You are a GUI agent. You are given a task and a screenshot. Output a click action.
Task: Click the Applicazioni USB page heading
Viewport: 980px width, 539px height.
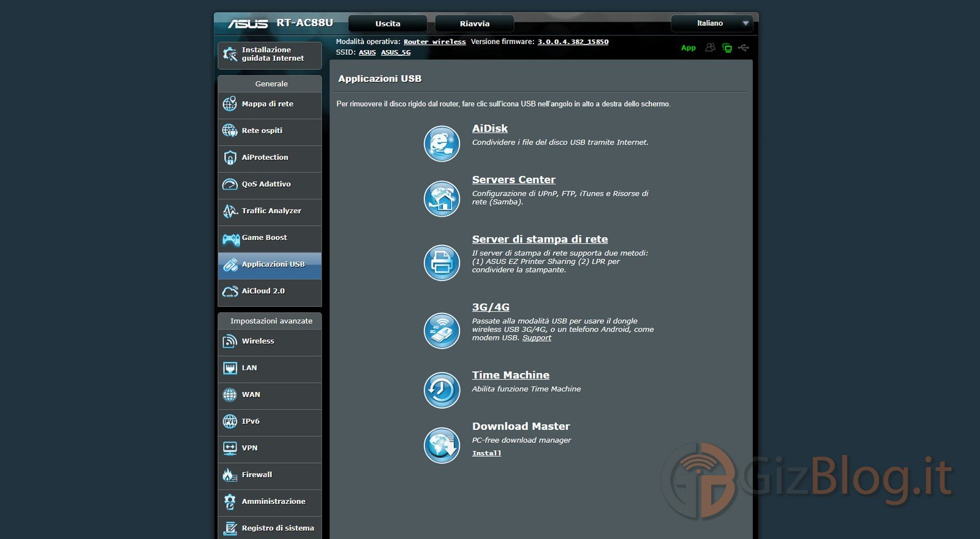pyautogui.click(x=380, y=78)
